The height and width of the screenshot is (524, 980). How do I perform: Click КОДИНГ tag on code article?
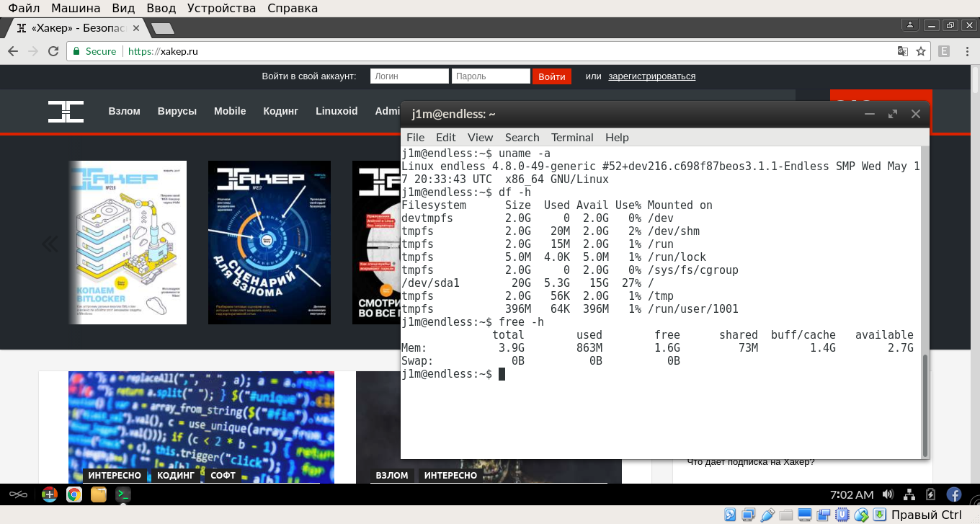tap(176, 476)
